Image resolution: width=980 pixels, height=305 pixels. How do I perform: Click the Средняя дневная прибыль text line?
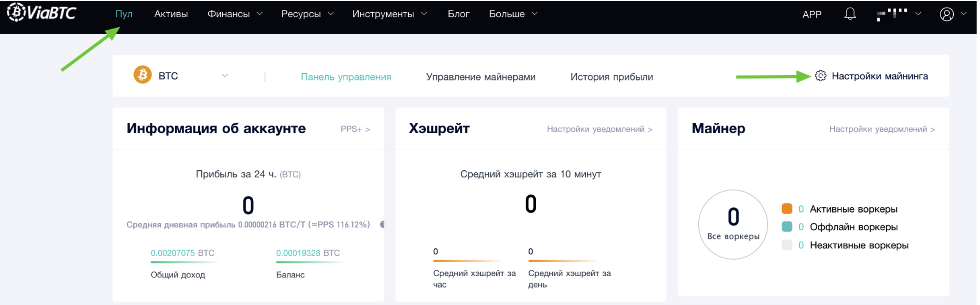coord(248,225)
